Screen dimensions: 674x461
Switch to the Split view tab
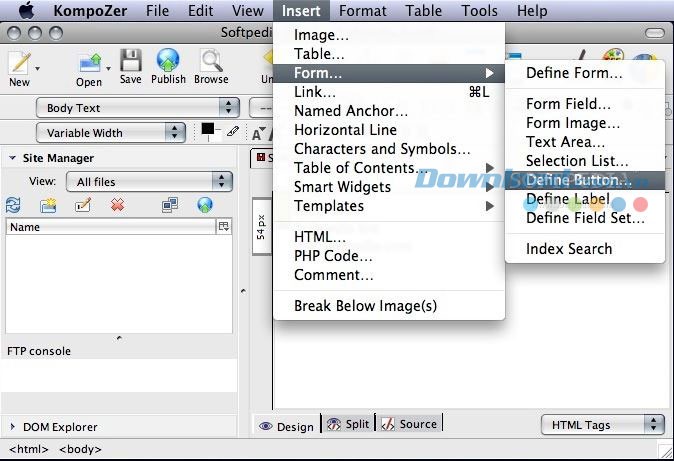348,424
